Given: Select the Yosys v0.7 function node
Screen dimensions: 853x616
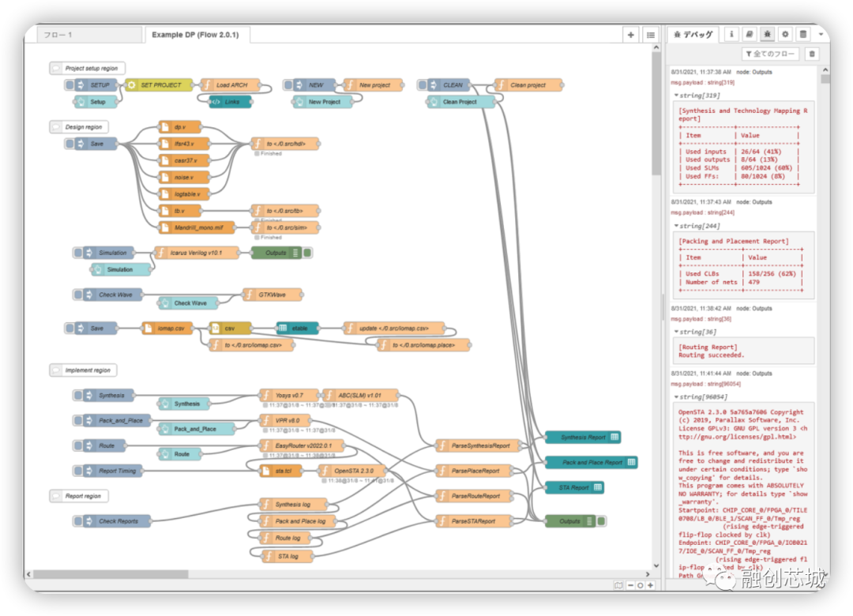Looking at the screenshot, I should [x=288, y=395].
